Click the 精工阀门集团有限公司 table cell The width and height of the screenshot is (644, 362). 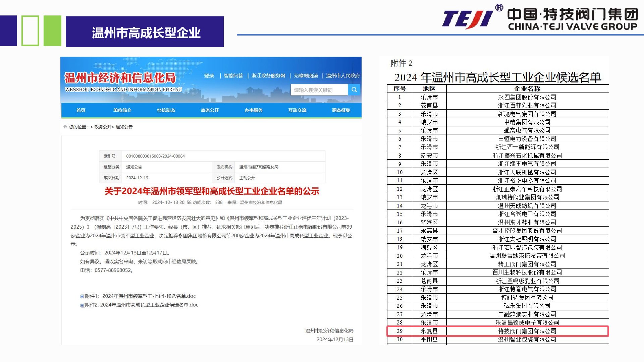click(x=527, y=264)
